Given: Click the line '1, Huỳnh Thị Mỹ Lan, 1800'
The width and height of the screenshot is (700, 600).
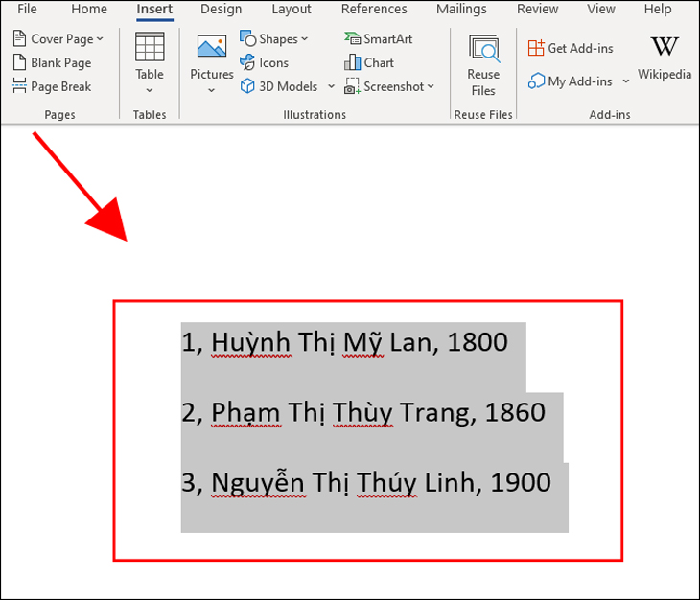Looking at the screenshot, I should pyautogui.click(x=344, y=342).
